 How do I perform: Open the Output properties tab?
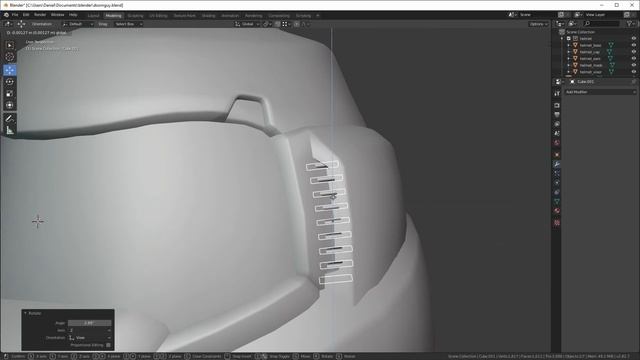click(x=557, y=115)
